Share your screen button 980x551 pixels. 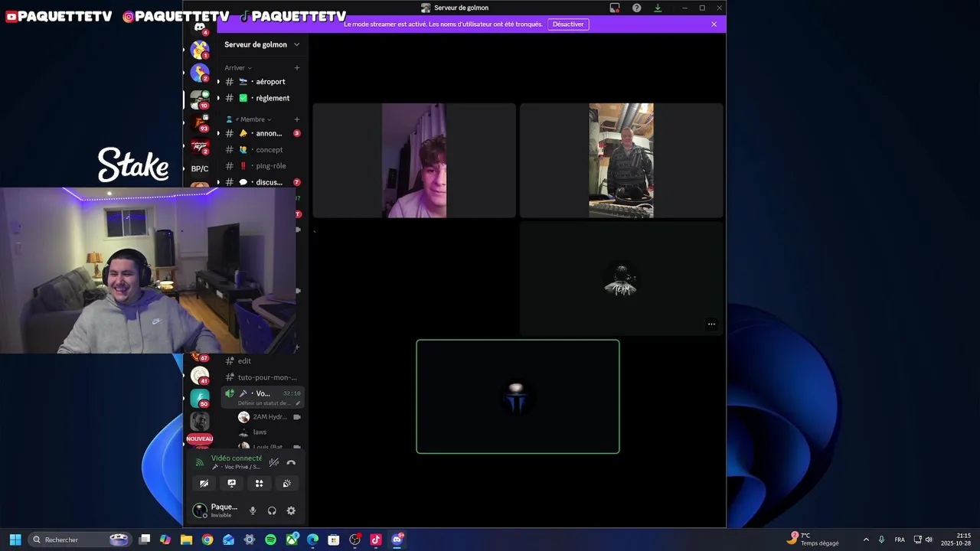(x=231, y=484)
